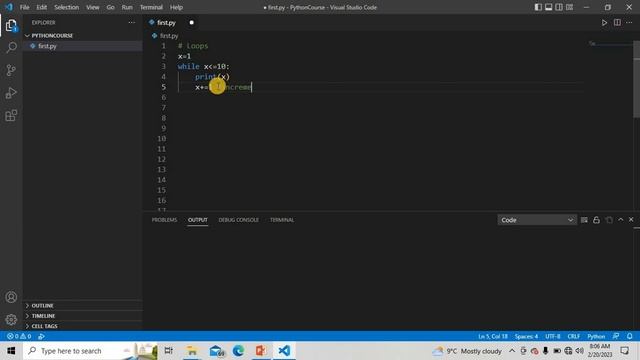Open the Manage gear icon
640x360 pixels.
(11, 319)
